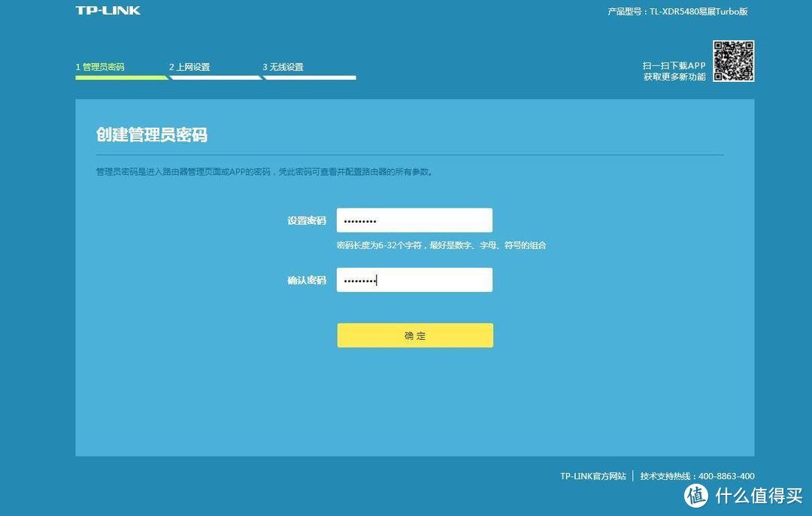Click inside the 确认密码 password field

414,279
